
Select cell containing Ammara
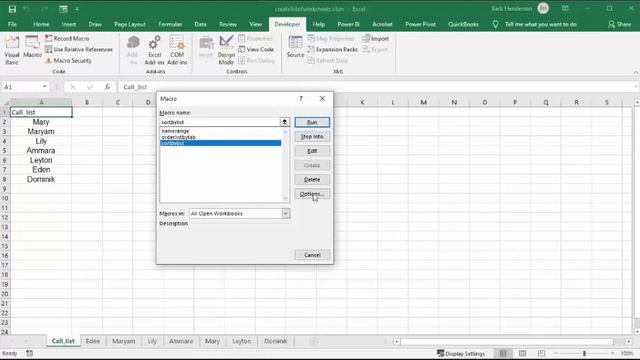point(41,151)
